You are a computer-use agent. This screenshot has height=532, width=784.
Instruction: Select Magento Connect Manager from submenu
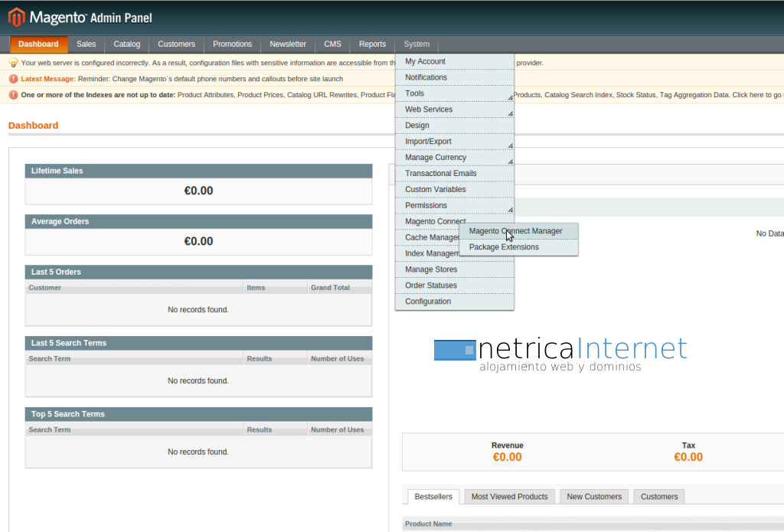point(515,231)
